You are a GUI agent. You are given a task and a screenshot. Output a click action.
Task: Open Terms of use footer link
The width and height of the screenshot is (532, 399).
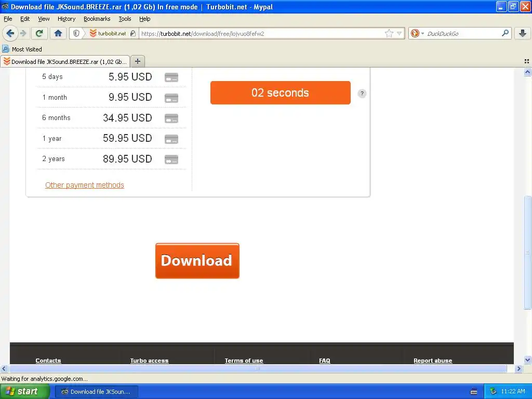(x=244, y=361)
